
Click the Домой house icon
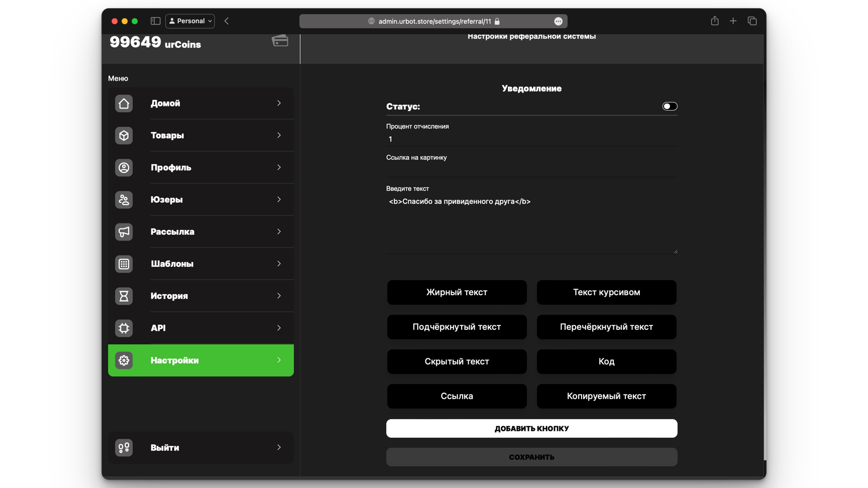124,103
